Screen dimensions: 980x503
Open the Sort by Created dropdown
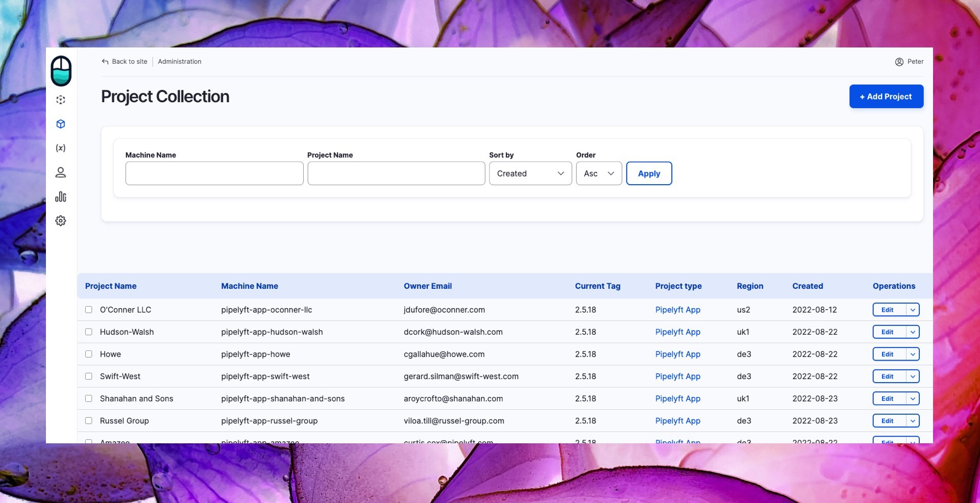(530, 173)
